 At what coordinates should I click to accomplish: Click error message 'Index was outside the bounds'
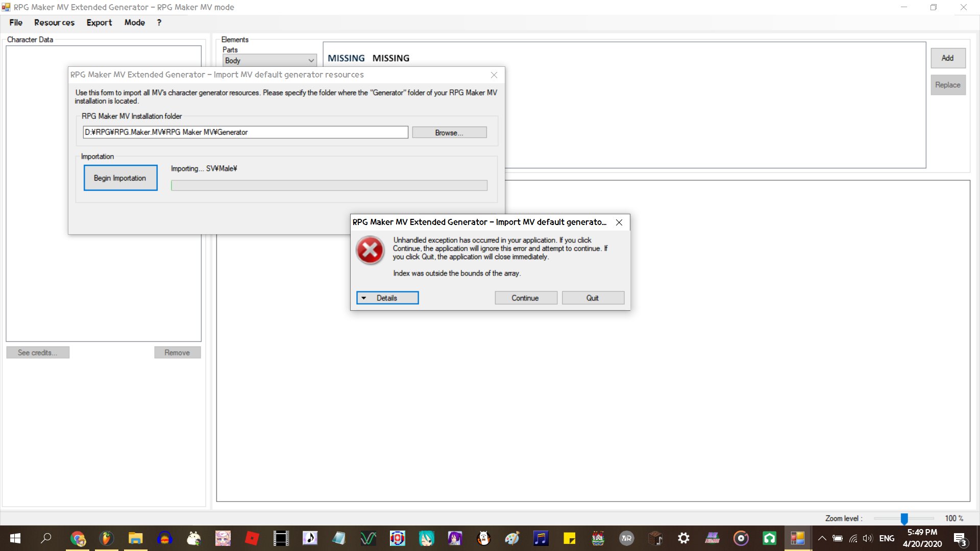457,273
